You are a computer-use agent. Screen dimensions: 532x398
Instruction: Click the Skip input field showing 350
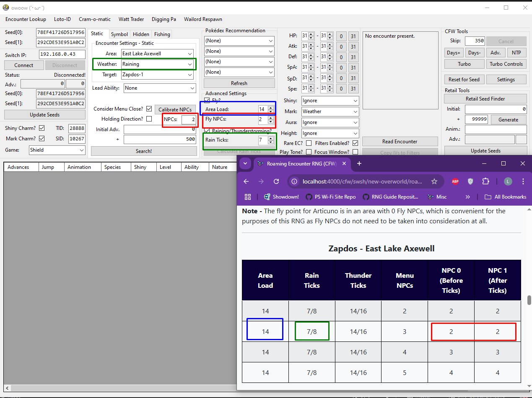(475, 41)
